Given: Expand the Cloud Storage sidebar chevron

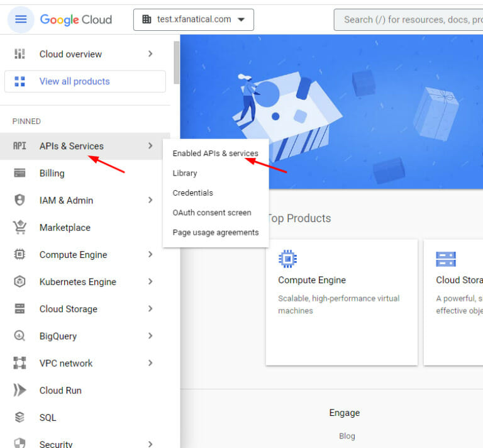Looking at the screenshot, I should (x=150, y=309).
